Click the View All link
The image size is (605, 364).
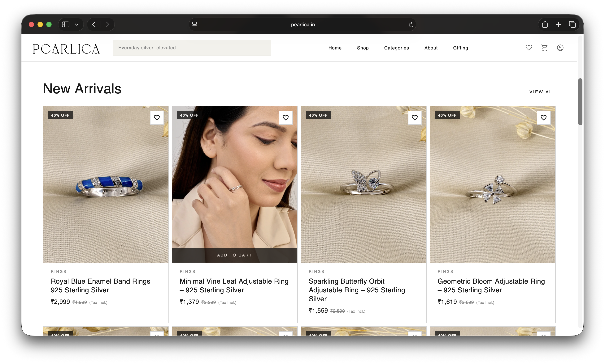[x=542, y=92]
